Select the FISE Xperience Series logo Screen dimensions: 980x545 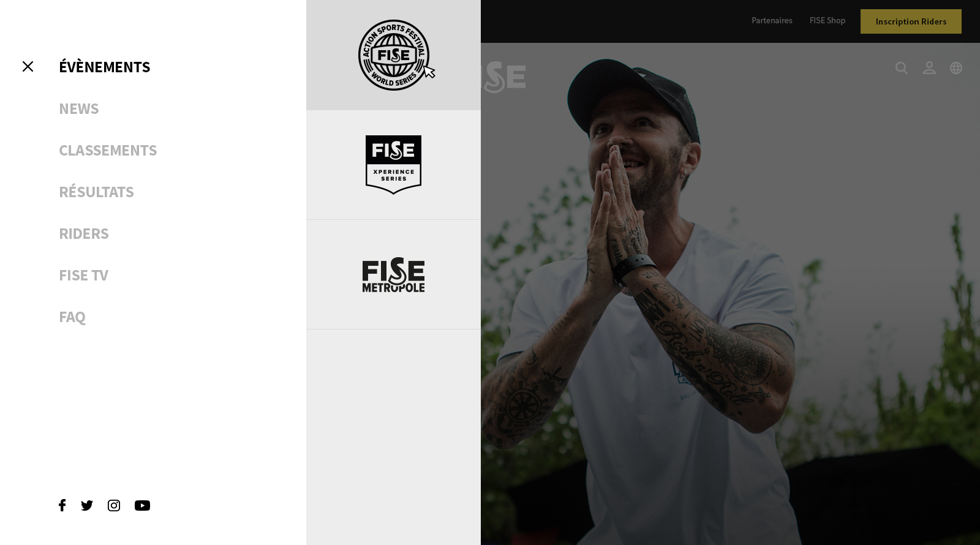[x=393, y=165]
